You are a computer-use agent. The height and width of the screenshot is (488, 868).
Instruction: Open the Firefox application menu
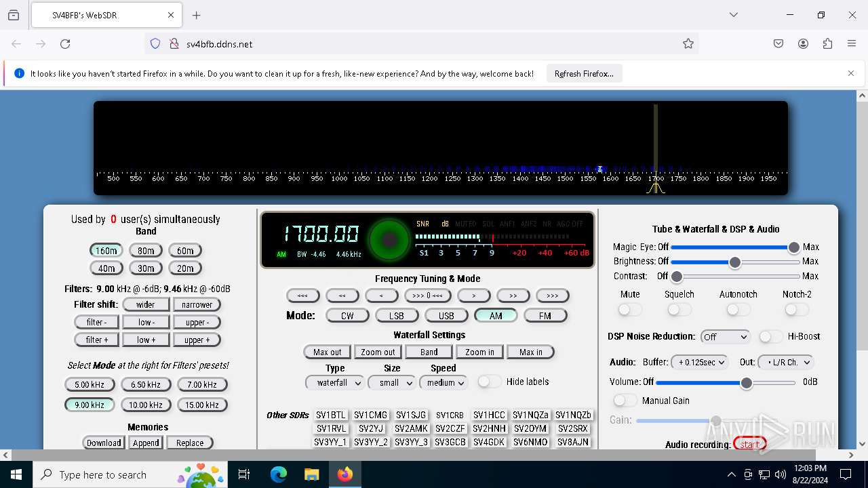click(852, 44)
